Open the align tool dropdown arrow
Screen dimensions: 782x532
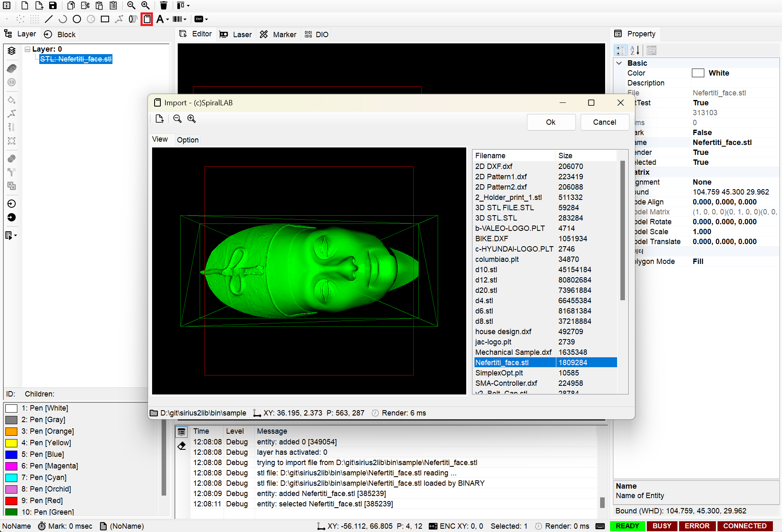[x=188, y=6]
